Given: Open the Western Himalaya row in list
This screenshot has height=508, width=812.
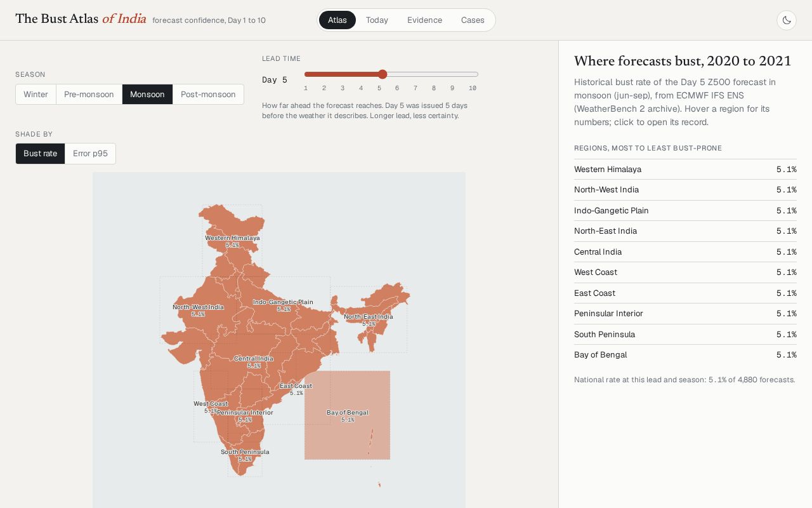Looking at the screenshot, I should [x=685, y=170].
